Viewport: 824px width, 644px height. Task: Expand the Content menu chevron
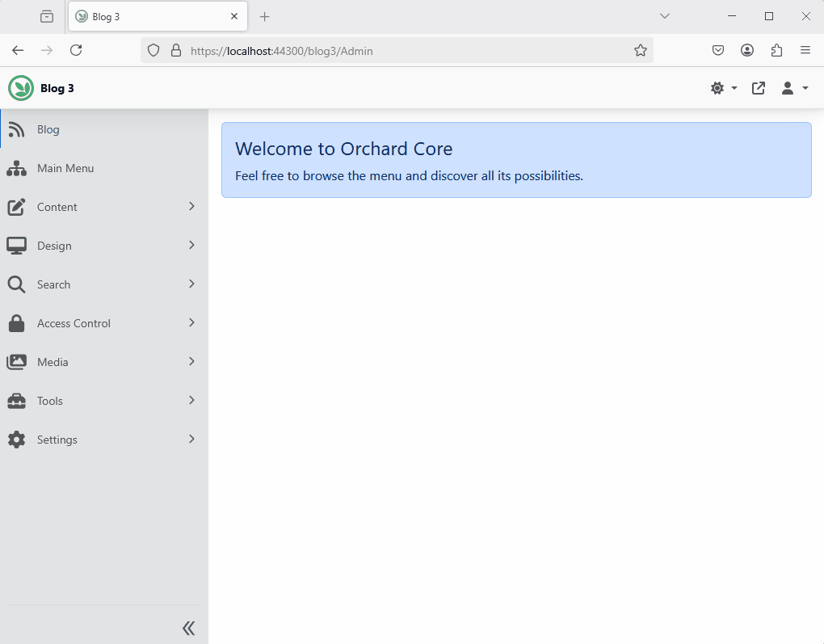coord(191,206)
